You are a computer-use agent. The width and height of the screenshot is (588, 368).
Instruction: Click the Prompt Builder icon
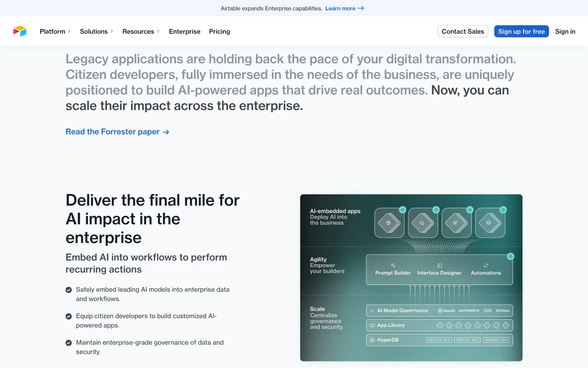[393, 265]
